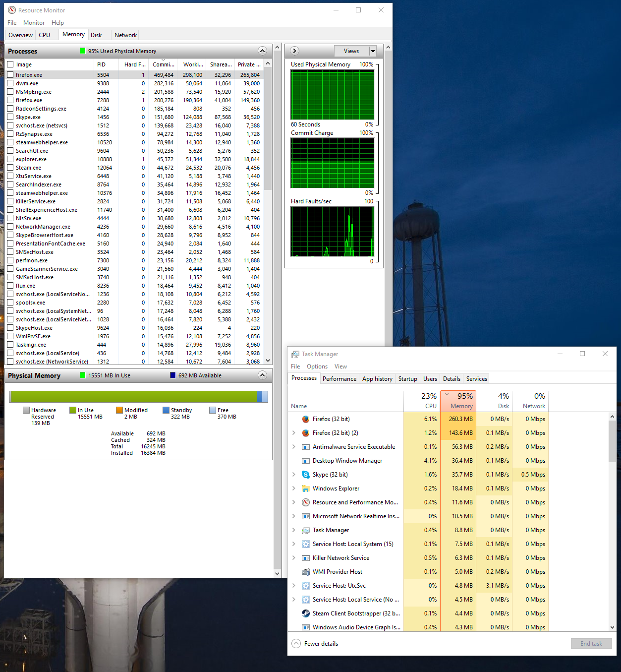
Task: Check the Taskmgr.exe checkbox
Action: 10,344
